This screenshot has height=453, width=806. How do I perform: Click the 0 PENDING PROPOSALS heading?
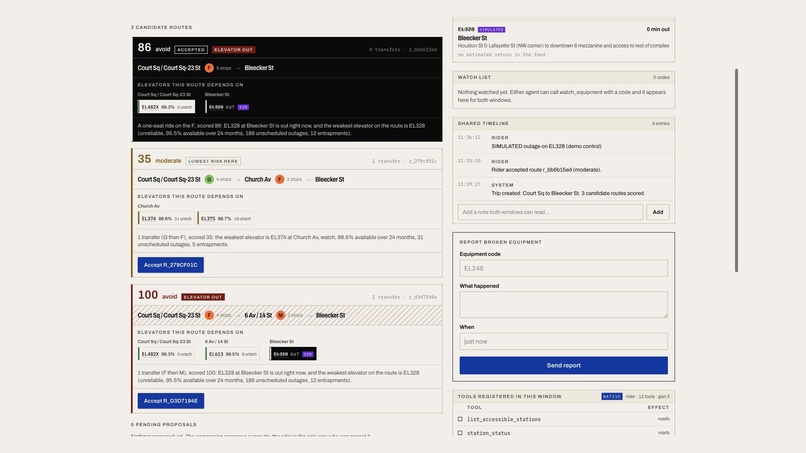[x=163, y=425]
